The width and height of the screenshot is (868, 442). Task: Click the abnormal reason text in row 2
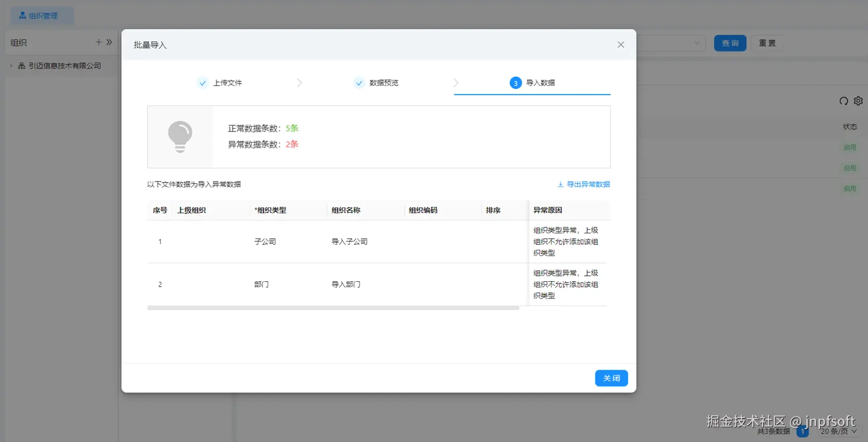(x=566, y=284)
